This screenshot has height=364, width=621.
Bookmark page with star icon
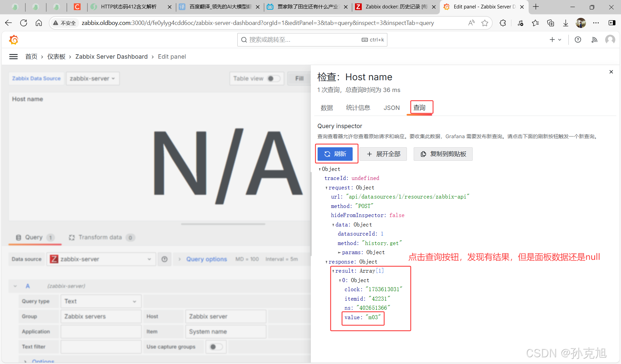coord(485,23)
